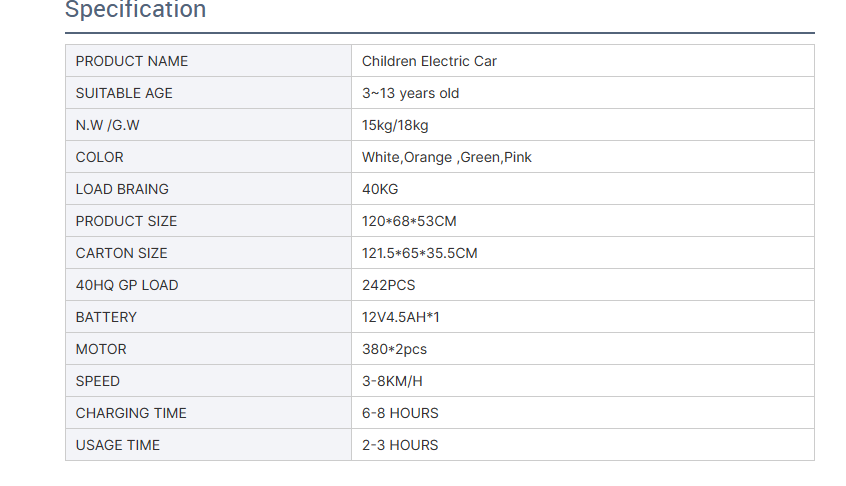846x486 pixels.
Task: Select the 121.5*65*35.5CM carton value
Action: (419, 253)
